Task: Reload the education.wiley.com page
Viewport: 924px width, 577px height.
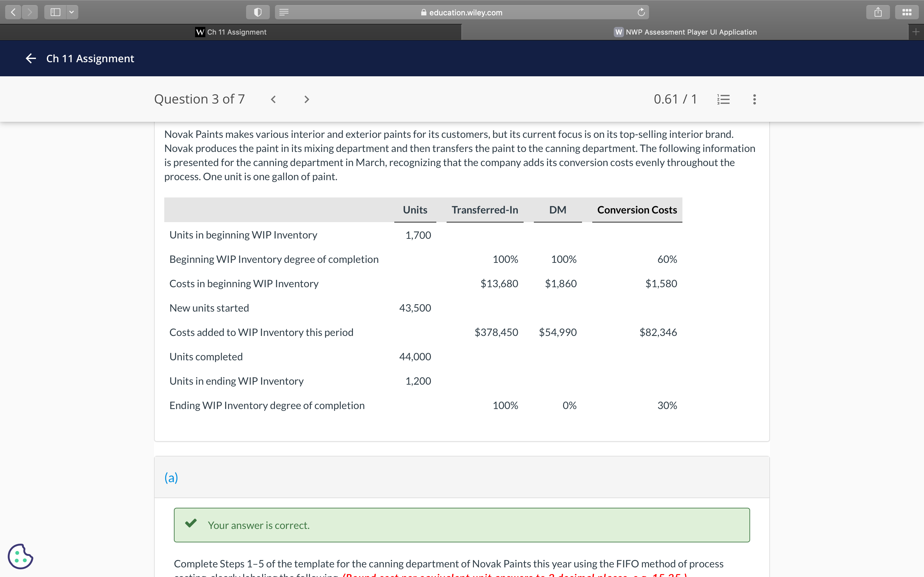Action: click(641, 12)
